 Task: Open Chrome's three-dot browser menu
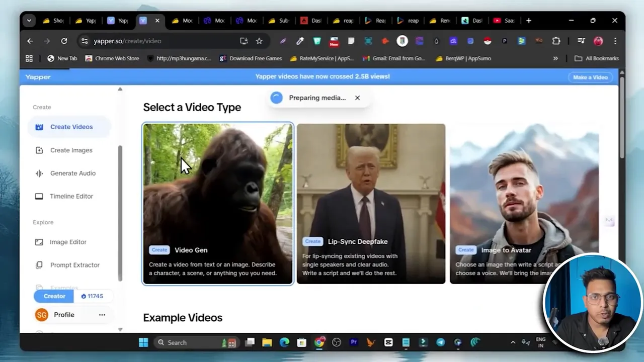coord(615,41)
